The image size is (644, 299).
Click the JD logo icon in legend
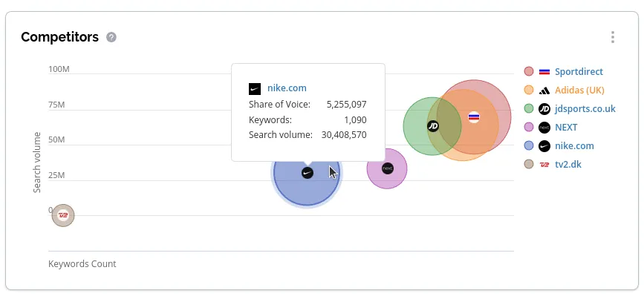[x=544, y=109]
